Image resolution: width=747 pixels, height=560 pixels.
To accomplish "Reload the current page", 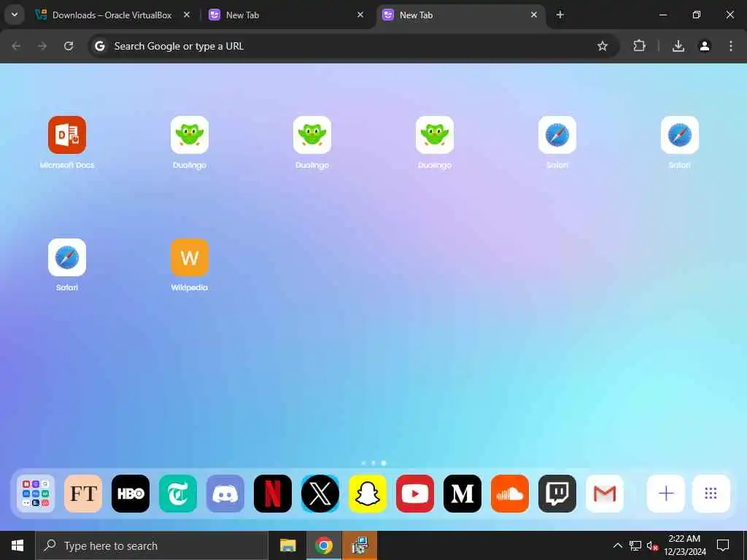I will (x=69, y=46).
